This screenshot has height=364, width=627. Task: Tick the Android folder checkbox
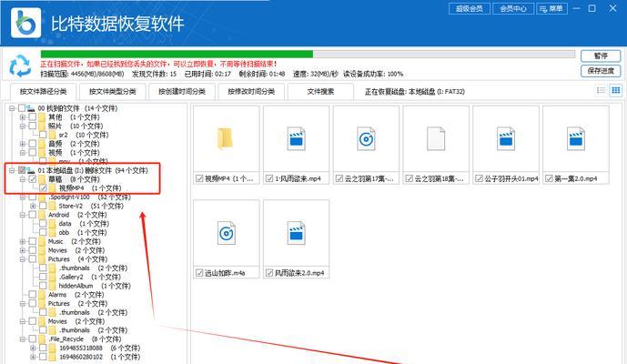point(33,215)
